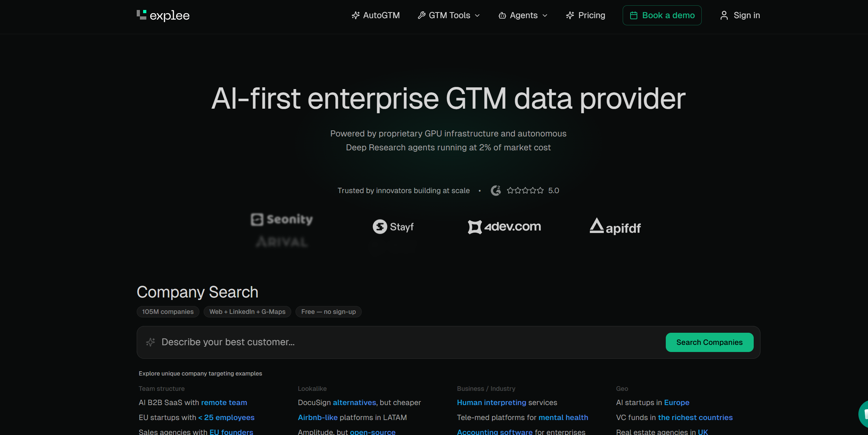Expand the Agents dropdown chevron

tap(545, 16)
